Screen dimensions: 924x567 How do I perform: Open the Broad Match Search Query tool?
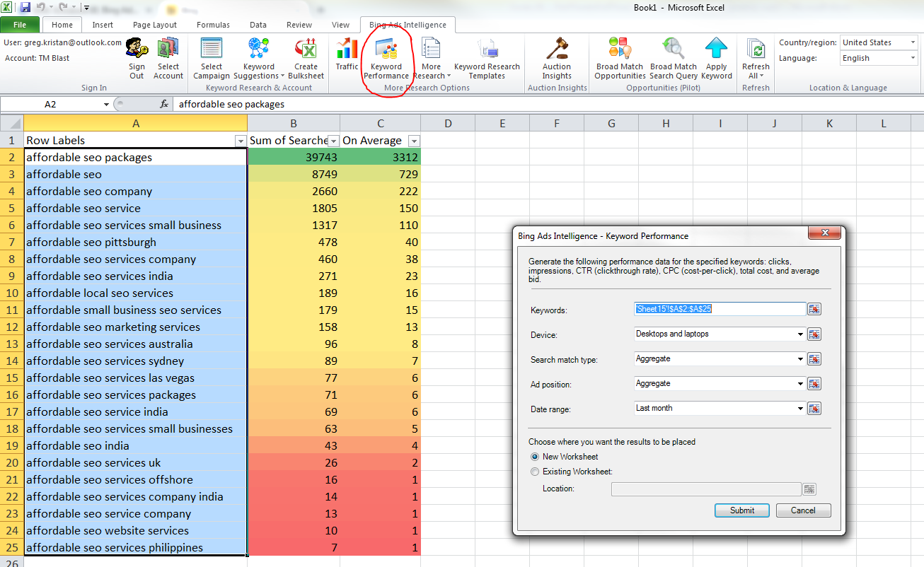click(674, 59)
